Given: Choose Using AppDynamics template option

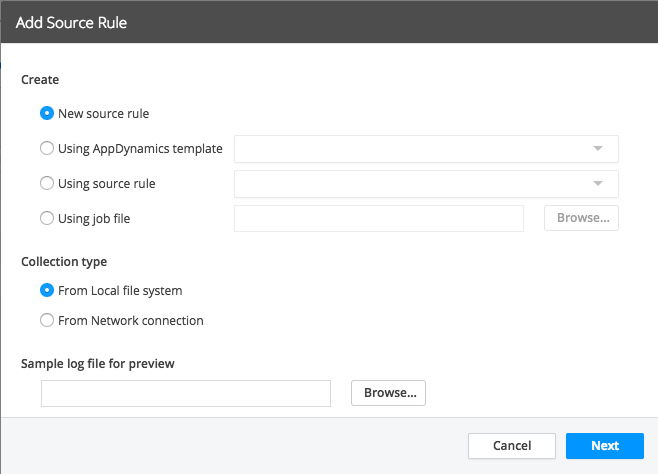Looking at the screenshot, I should [47, 148].
